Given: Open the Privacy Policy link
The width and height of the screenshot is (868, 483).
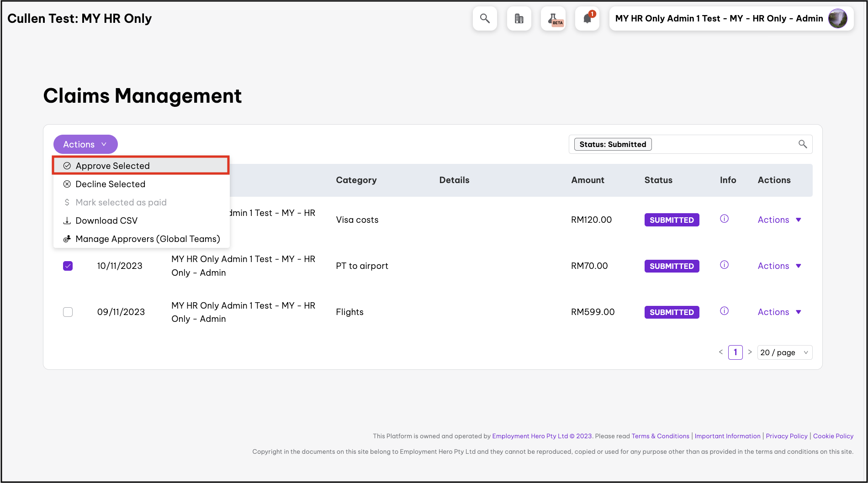Looking at the screenshot, I should point(786,436).
